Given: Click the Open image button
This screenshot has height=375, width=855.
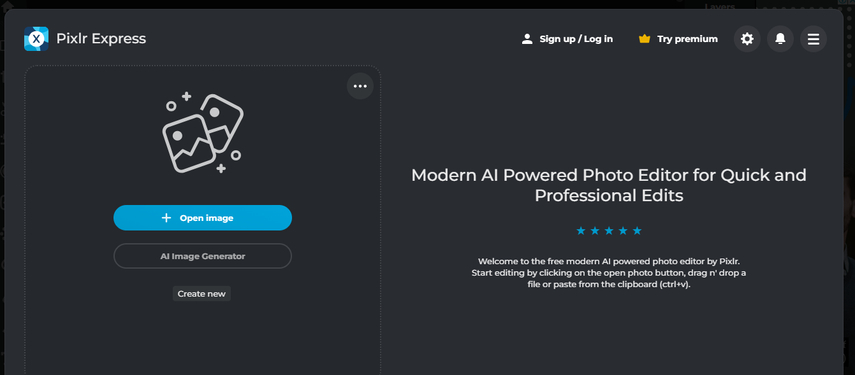Looking at the screenshot, I should click(203, 218).
